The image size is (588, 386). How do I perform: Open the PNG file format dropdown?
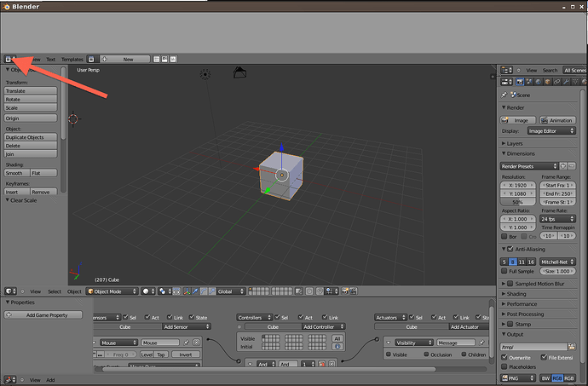point(518,377)
